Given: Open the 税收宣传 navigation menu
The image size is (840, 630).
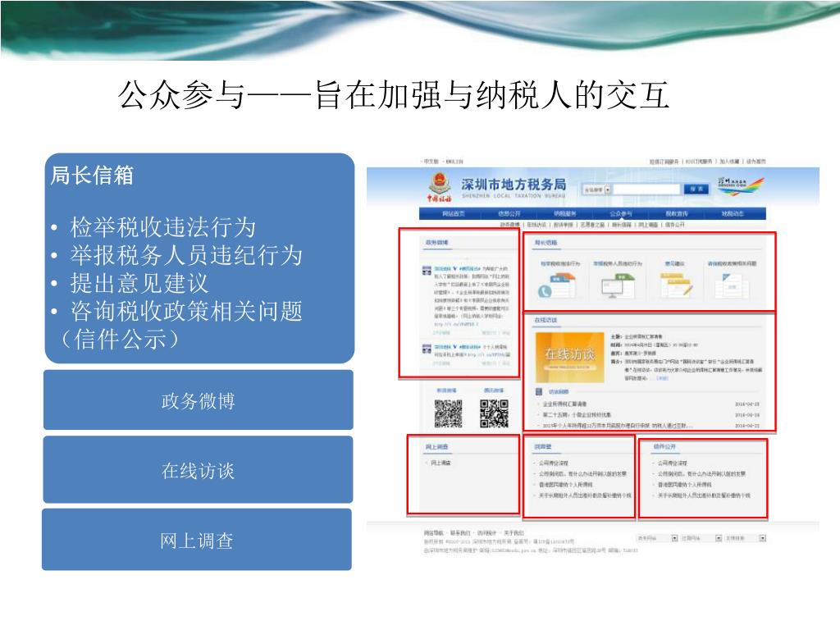Looking at the screenshot, I should (x=676, y=214).
